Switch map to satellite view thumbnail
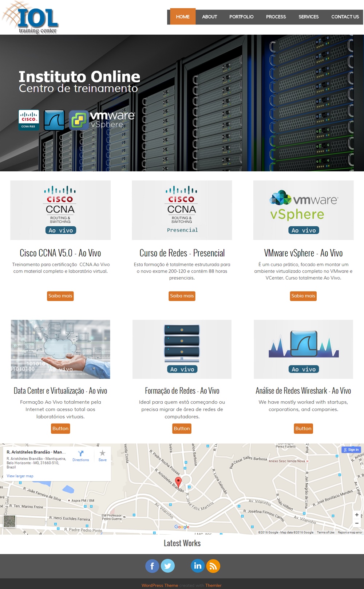 9,521
